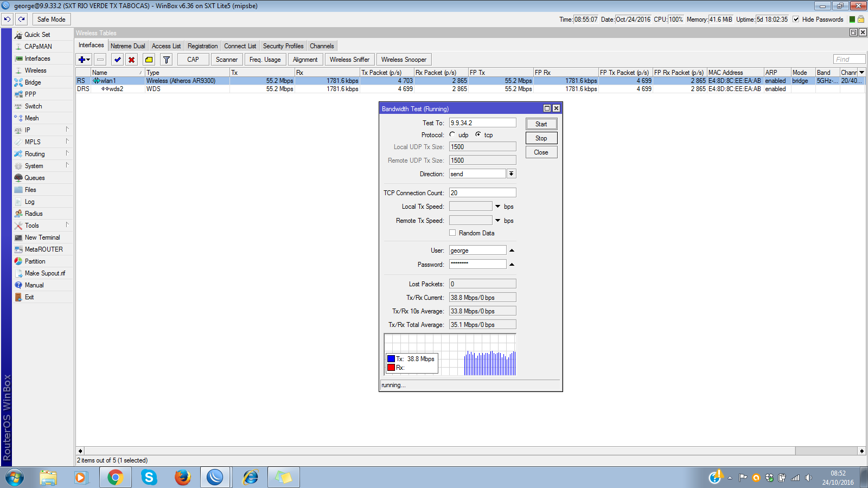Enable the Random Data checkbox
The image size is (868, 488).
pyautogui.click(x=452, y=233)
